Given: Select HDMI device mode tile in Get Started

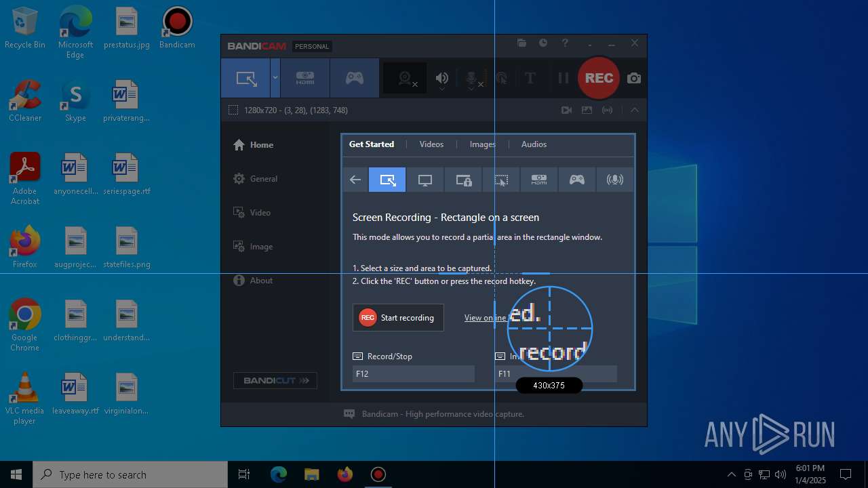Looking at the screenshot, I should pyautogui.click(x=539, y=180).
